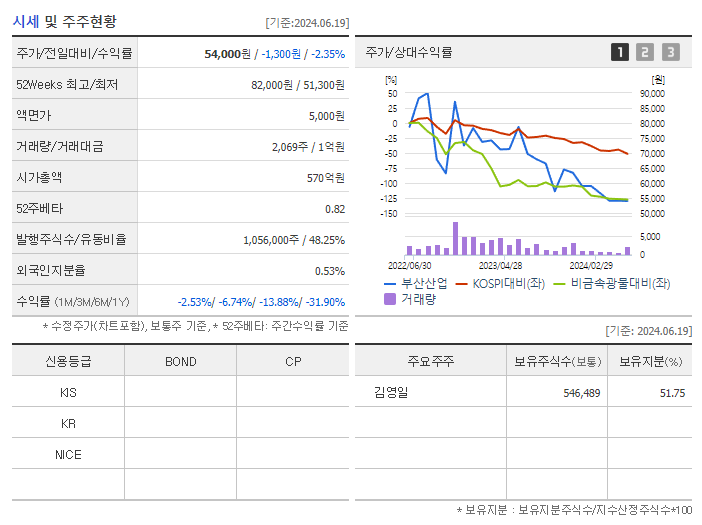Click the 주가/전일대비/수익률 row label
The width and height of the screenshot is (702, 525).
[x=74, y=53]
